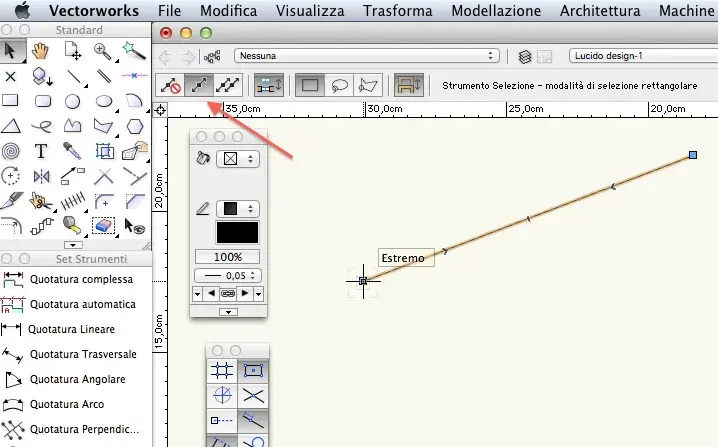Image resolution: width=718 pixels, height=447 pixels.
Task: Select the Eyedropper tool
Action: (x=72, y=151)
